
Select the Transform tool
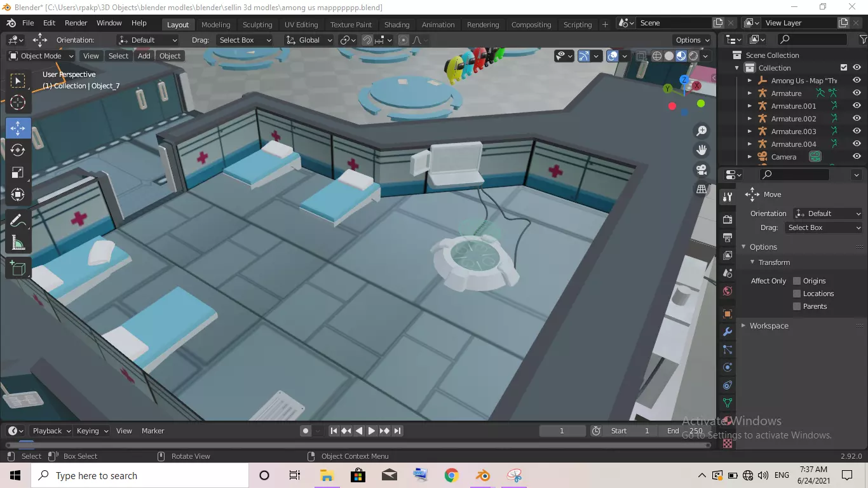[18, 194]
